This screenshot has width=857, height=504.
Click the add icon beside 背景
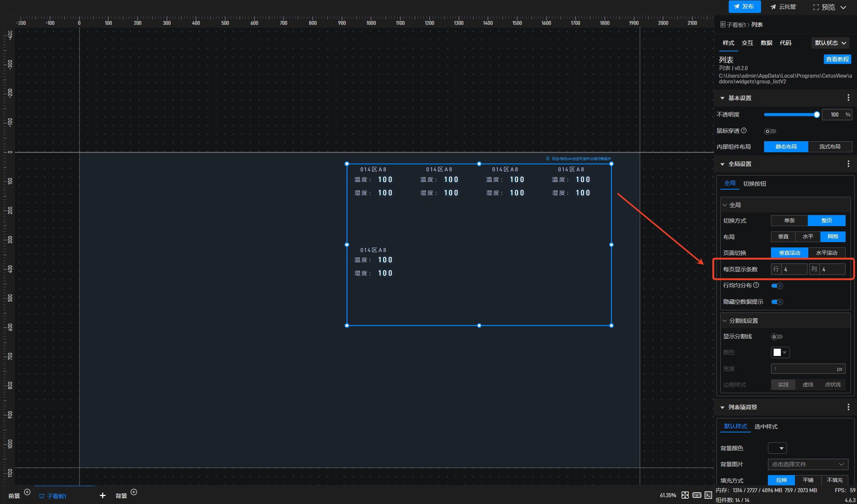[x=134, y=492]
